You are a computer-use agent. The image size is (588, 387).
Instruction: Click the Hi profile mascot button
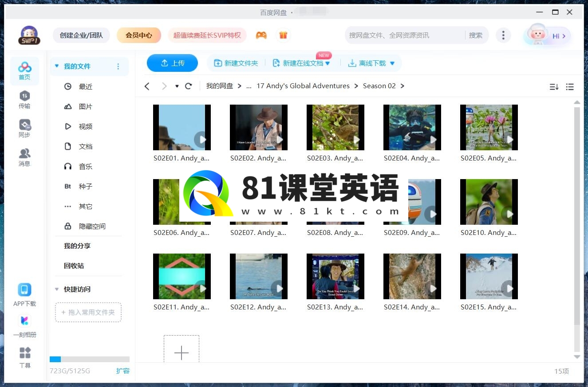click(x=547, y=35)
